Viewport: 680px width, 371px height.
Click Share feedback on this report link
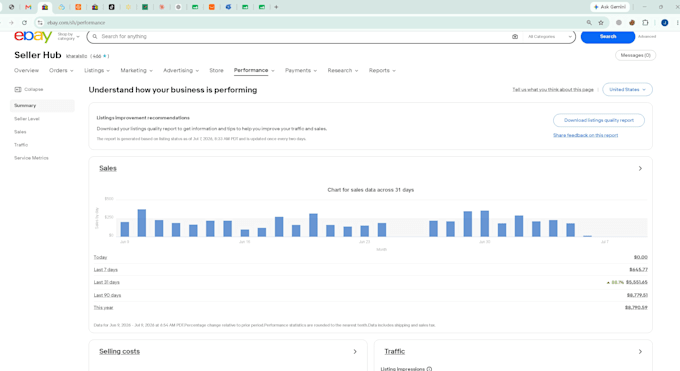(585, 135)
